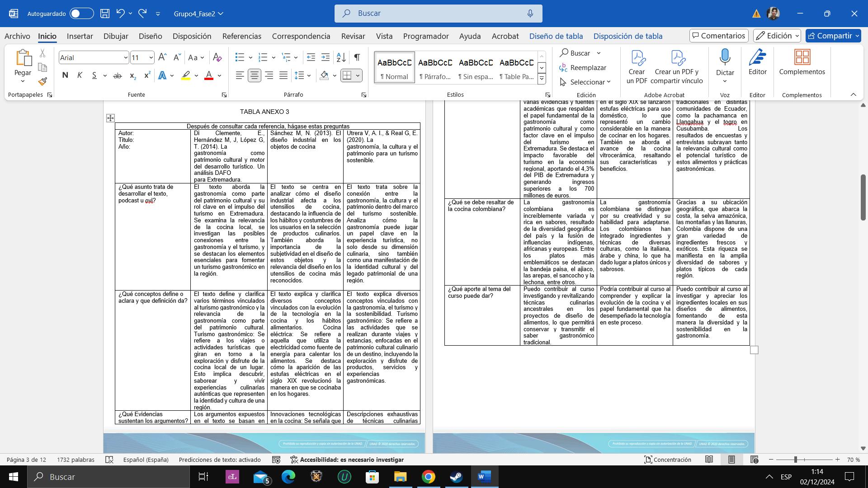Click the Buscar search box in title bar
The width and height of the screenshot is (868, 488).
click(438, 14)
